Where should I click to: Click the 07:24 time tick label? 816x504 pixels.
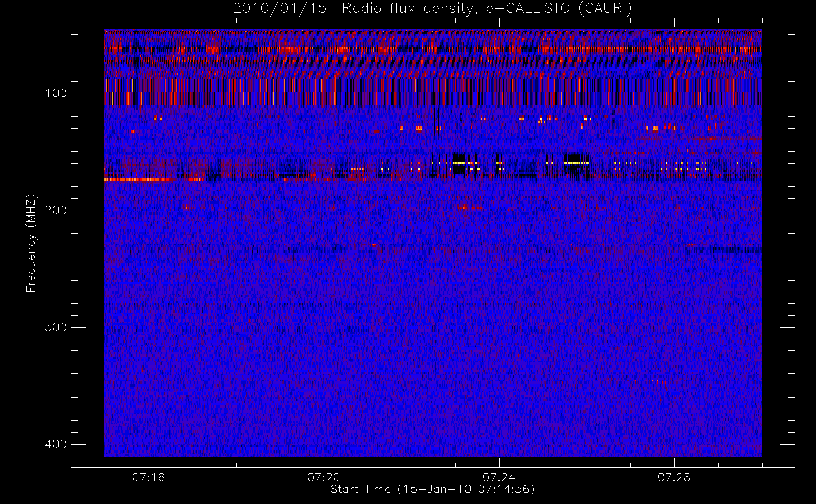pos(499,477)
